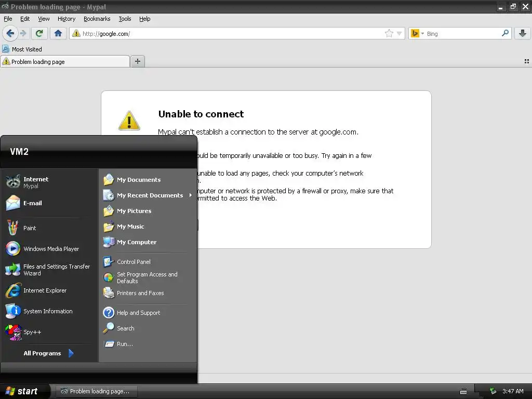Open the Help menu
532x399 pixels.
click(145, 19)
